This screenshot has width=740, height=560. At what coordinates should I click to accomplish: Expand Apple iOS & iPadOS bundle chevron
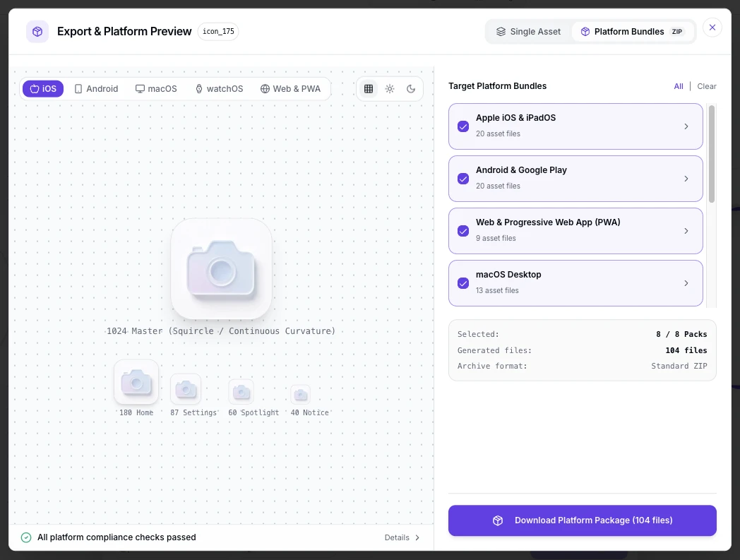coord(686,126)
